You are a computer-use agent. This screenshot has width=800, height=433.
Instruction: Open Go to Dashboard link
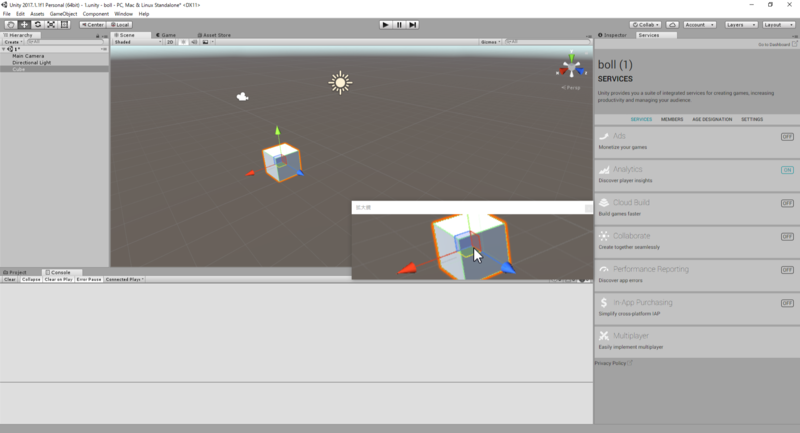777,45
